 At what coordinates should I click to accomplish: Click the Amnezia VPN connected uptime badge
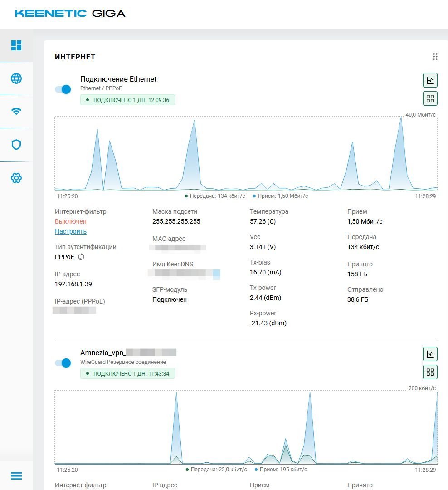click(127, 373)
